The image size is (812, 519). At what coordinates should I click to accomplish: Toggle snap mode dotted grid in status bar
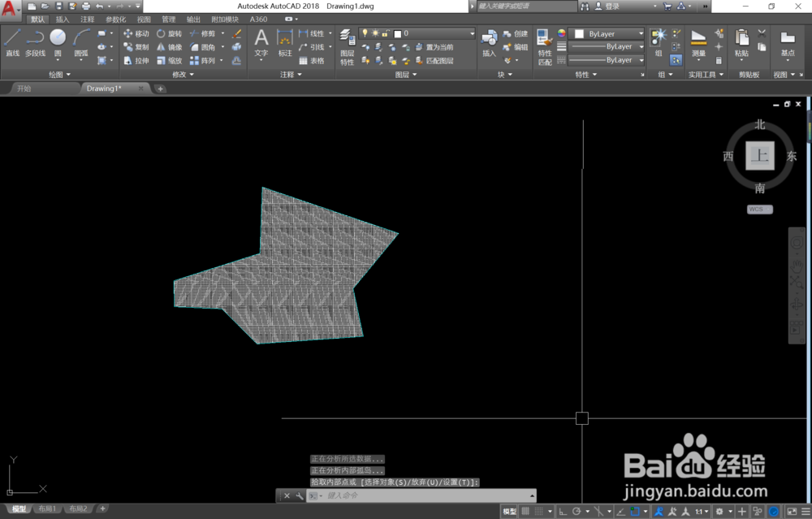pos(539,511)
